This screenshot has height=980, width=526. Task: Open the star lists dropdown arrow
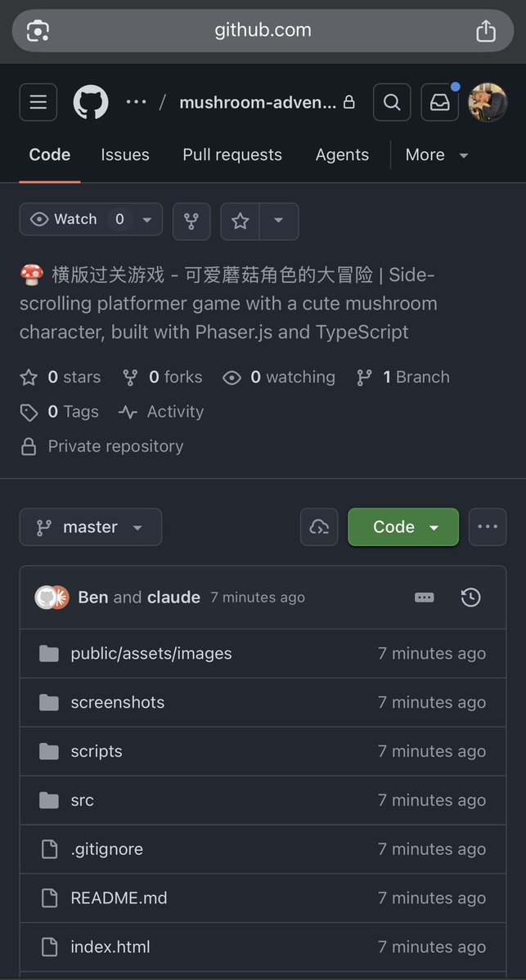click(279, 221)
